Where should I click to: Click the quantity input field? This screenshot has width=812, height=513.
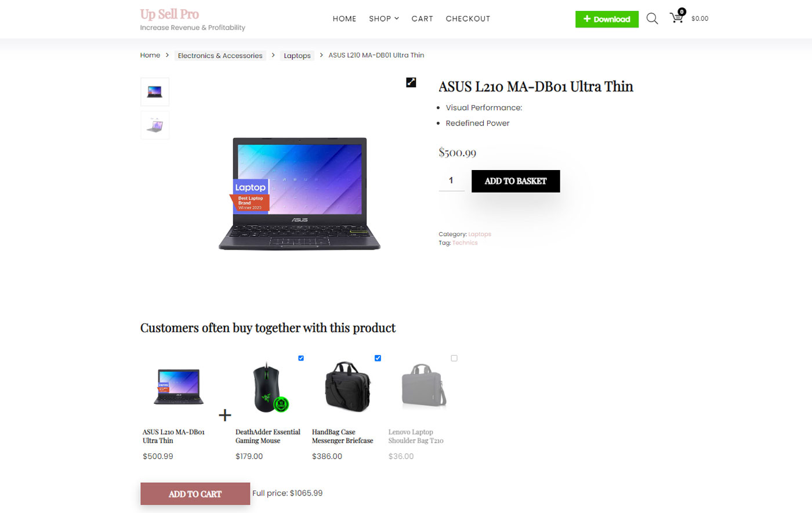pos(451,180)
